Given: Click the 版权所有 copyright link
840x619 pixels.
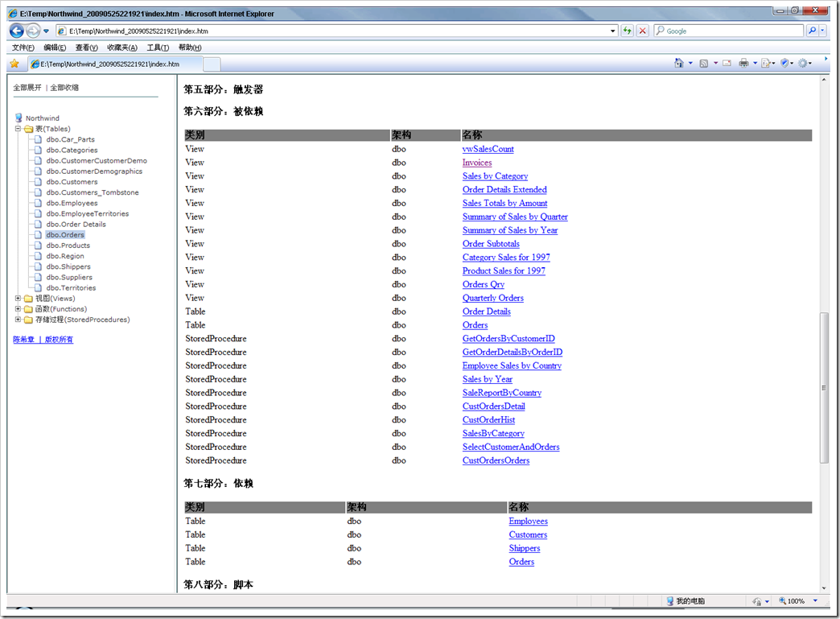Looking at the screenshot, I should pyautogui.click(x=59, y=339).
